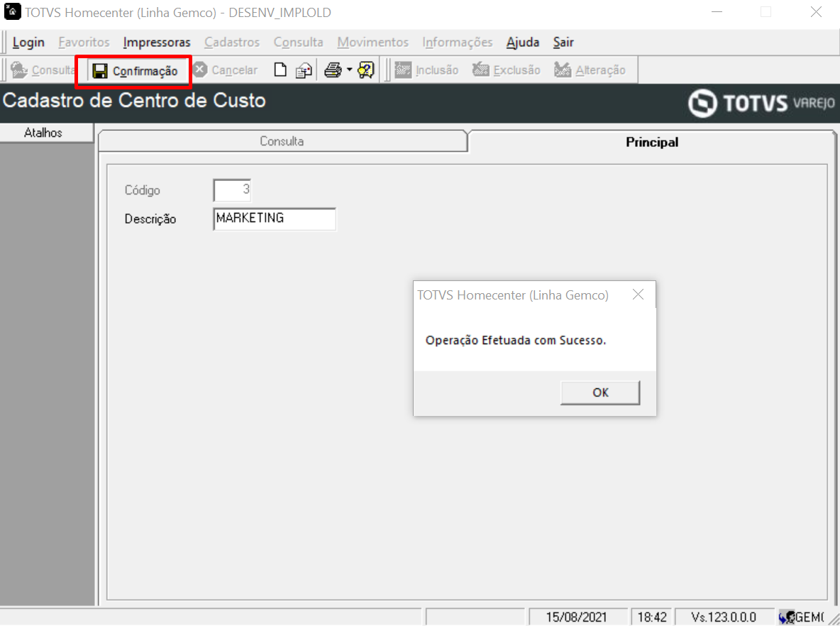Close the success message dialog
Screen dimensions: 840x626
(638, 295)
